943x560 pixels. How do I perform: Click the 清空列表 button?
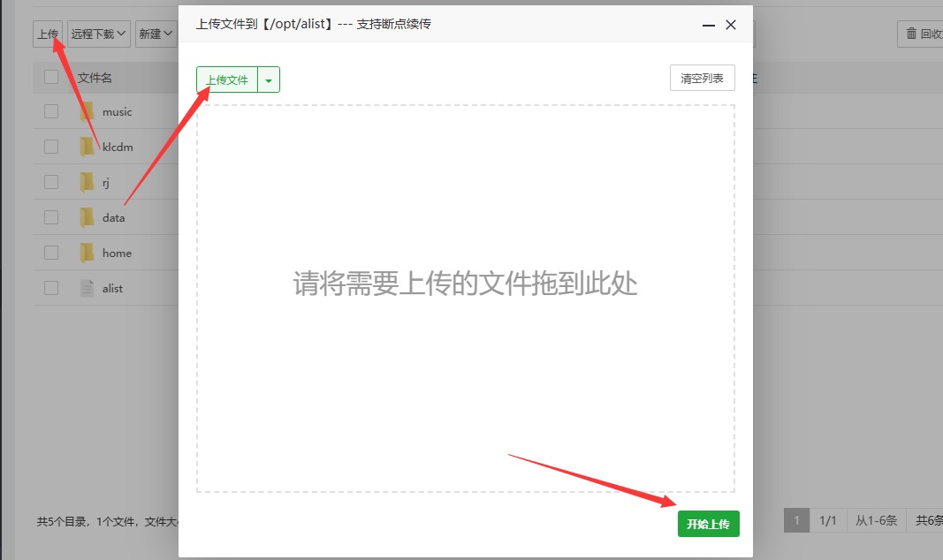702,78
